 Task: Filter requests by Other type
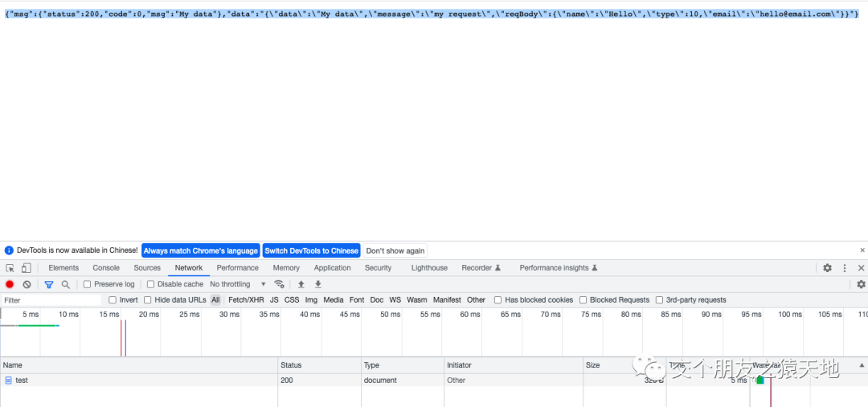click(x=476, y=299)
